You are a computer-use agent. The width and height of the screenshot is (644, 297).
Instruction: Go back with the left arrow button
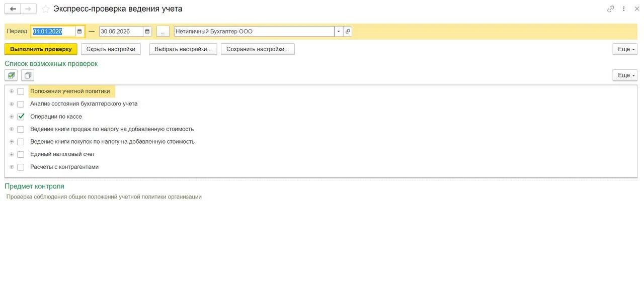(13, 9)
